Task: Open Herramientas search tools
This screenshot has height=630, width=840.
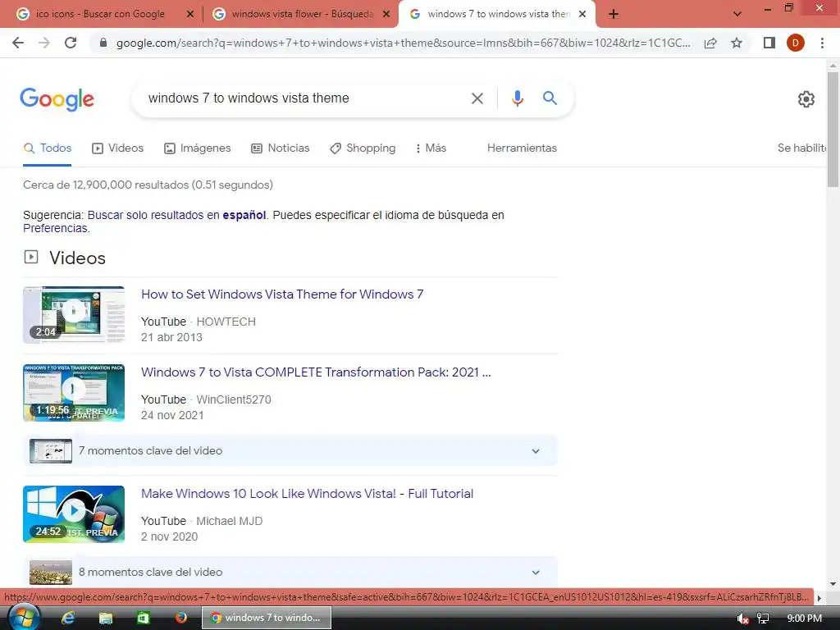Action: click(522, 148)
